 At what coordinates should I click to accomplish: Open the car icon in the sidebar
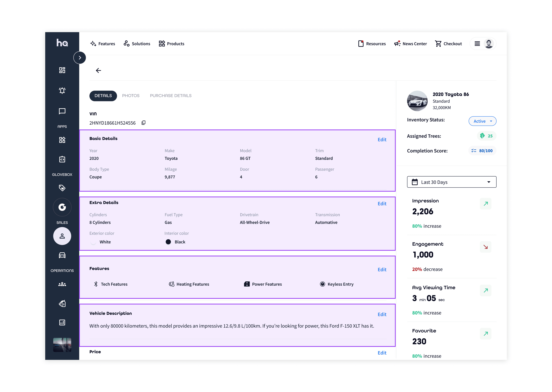click(x=62, y=255)
